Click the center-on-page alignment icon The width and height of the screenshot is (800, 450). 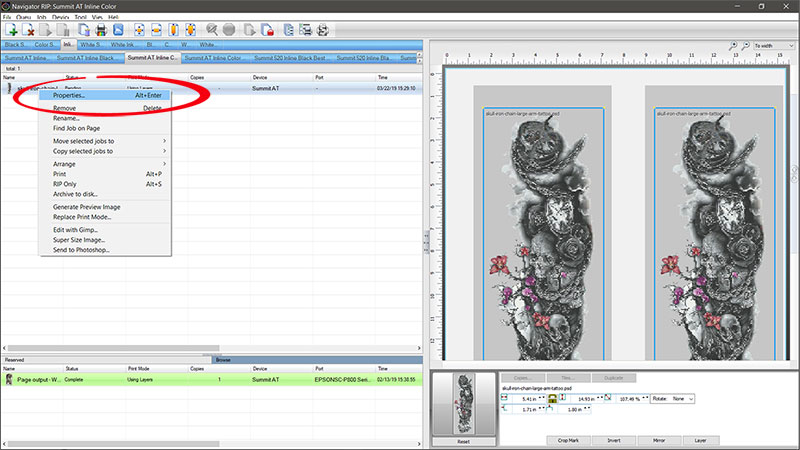139,30
